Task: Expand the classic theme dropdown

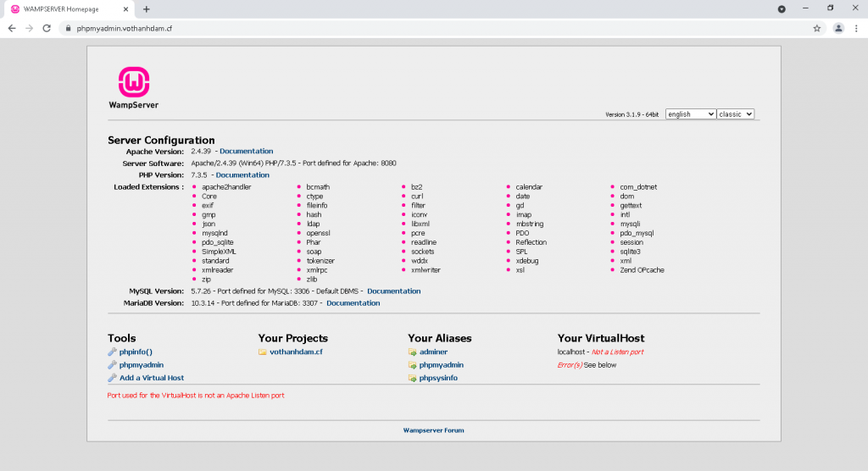Action: 735,114
